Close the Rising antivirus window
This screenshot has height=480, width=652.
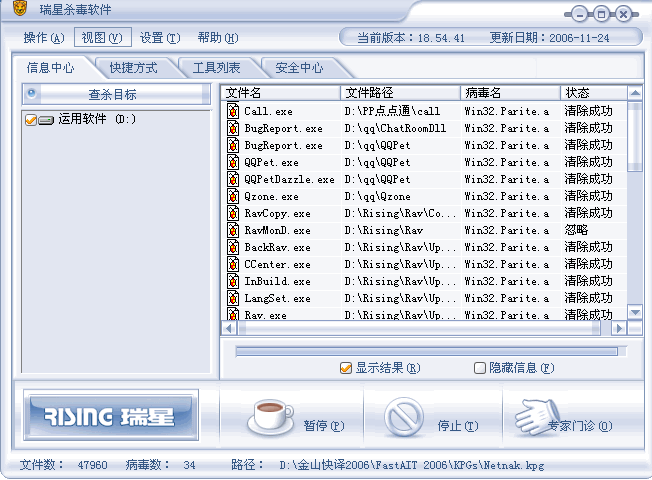click(x=623, y=15)
